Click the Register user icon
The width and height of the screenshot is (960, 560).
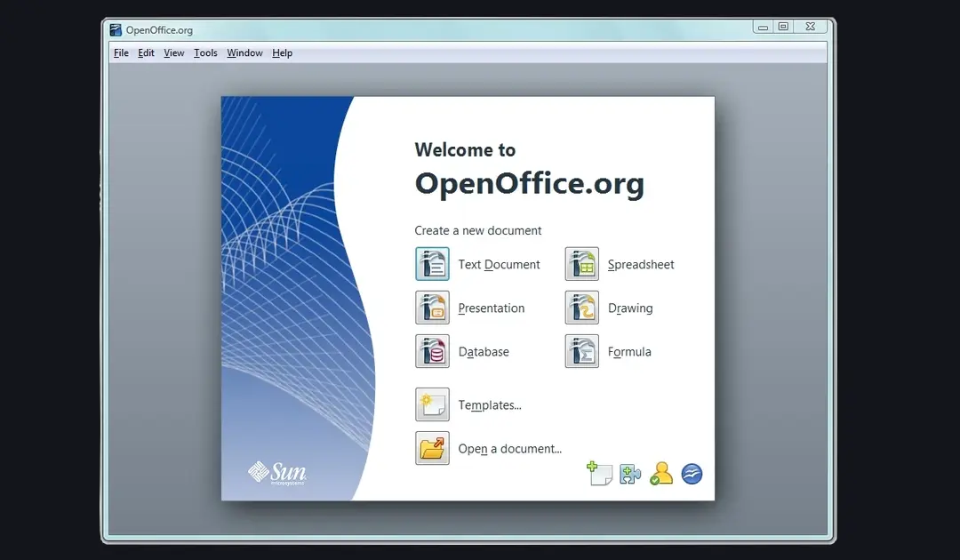tap(661, 474)
